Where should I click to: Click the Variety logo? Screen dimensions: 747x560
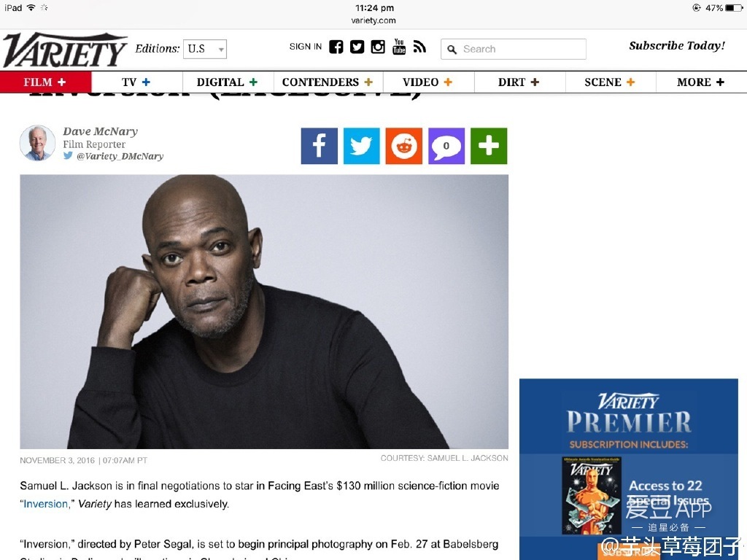click(x=65, y=50)
